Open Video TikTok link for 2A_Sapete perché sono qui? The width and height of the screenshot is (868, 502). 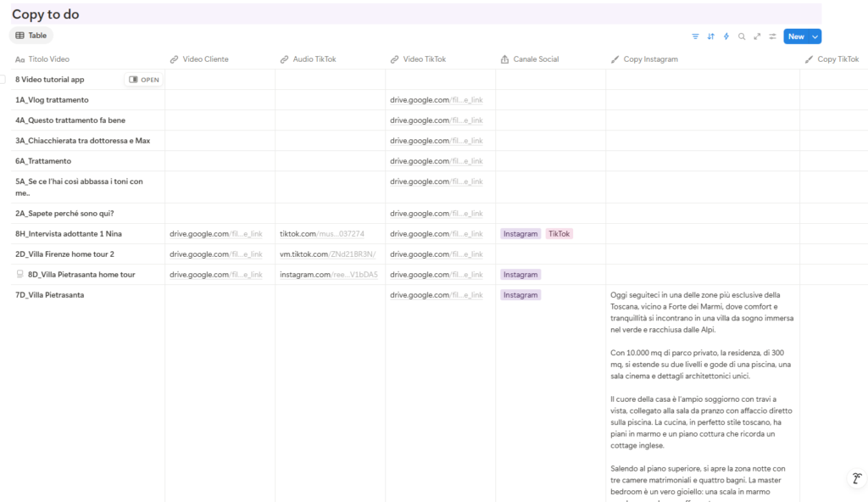click(x=437, y=214)
